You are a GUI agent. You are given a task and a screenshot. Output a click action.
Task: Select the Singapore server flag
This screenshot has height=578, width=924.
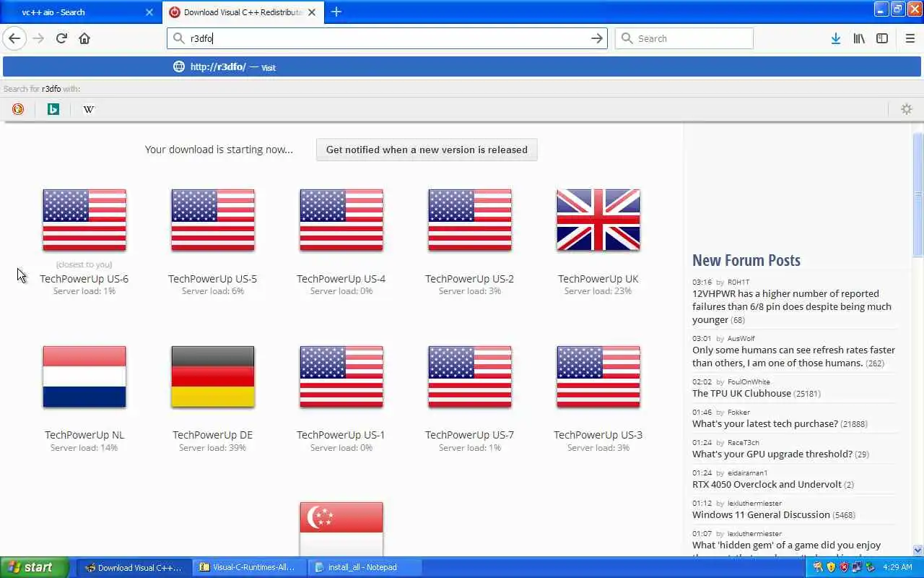[341, 528]
